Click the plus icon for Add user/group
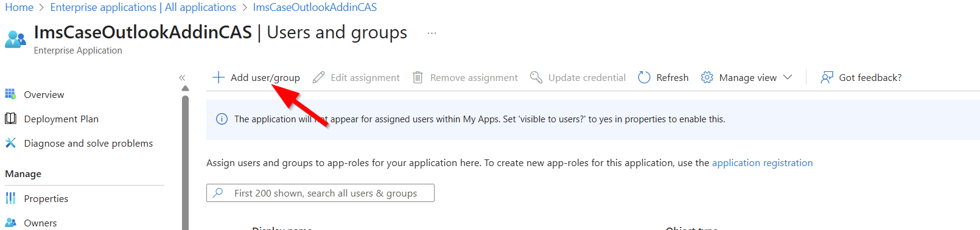Image resolution: width=980 pixels, height=230 pixels. pyautogui.click(x=219, y=77)
